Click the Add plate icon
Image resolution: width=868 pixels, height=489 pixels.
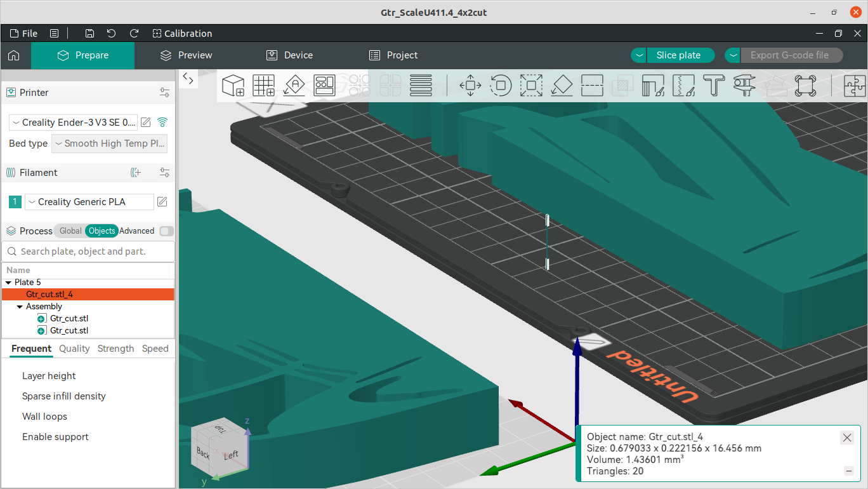click(x=263, y=85)
